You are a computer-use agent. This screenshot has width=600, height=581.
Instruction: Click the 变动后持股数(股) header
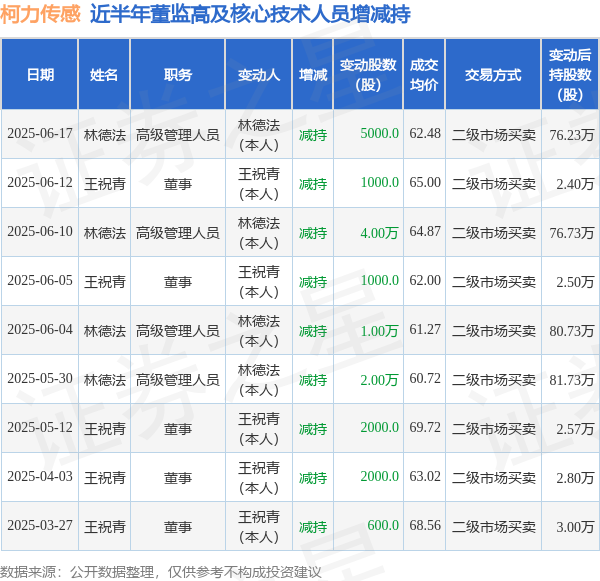[x=570, y=75]
